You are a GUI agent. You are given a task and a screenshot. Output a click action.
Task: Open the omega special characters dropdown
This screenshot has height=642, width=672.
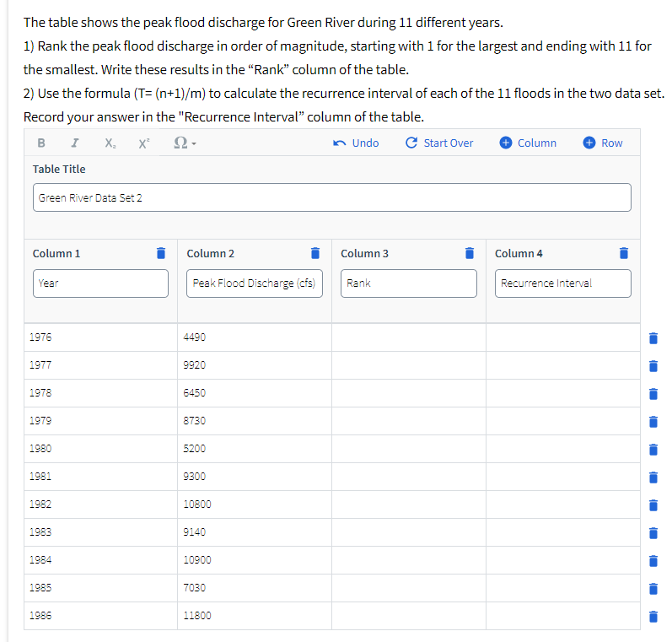(x=185, y=143)
